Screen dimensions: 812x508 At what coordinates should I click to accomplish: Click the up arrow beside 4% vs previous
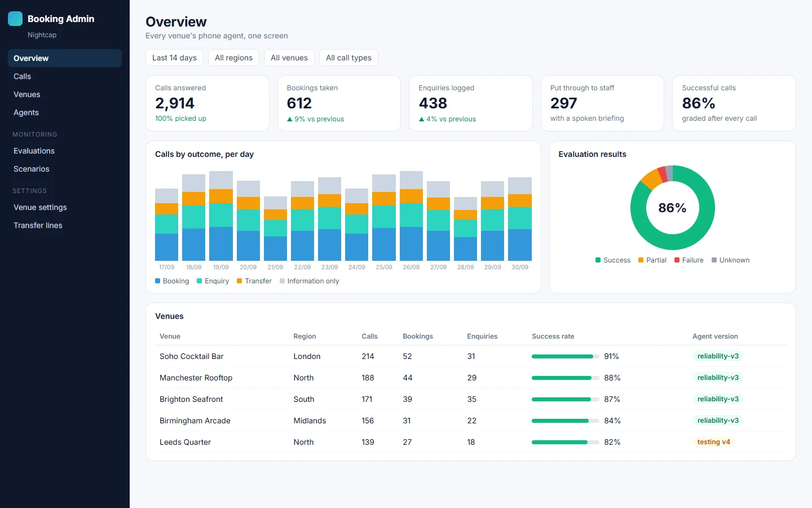tap(421, 119)
